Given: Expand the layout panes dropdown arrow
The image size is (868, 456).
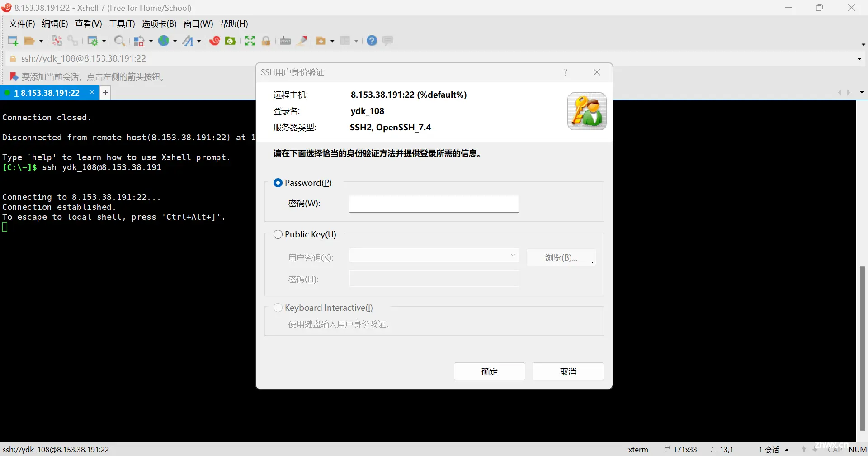Looking at the screenshot, I should click(x=356, y=41).
